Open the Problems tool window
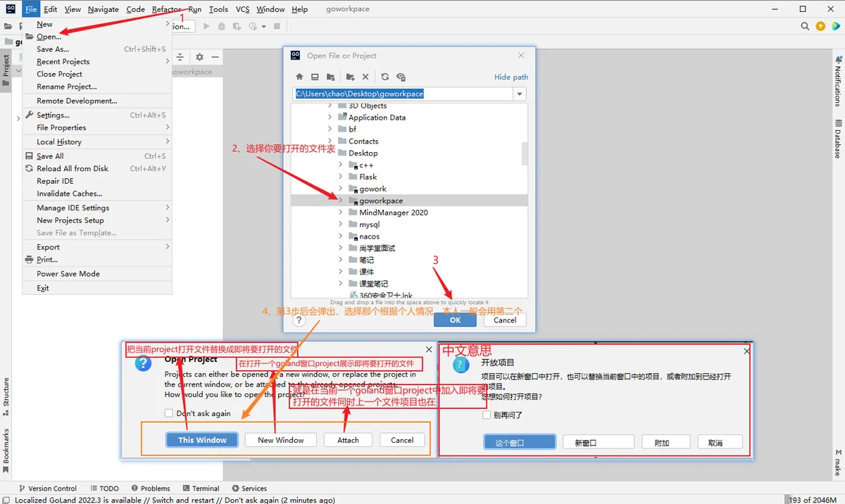The height and width of the screenshot is (504, 845). pos(150,488)
